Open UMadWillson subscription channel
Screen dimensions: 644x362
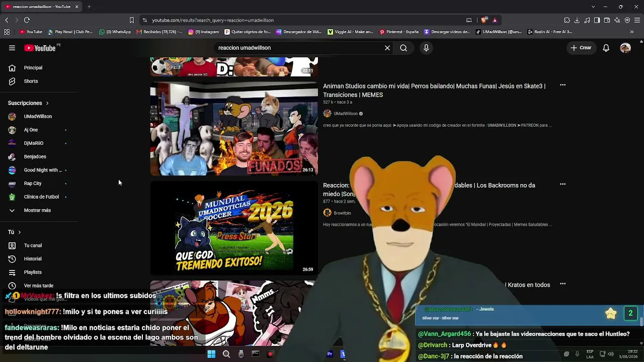(x=39, y=116)
